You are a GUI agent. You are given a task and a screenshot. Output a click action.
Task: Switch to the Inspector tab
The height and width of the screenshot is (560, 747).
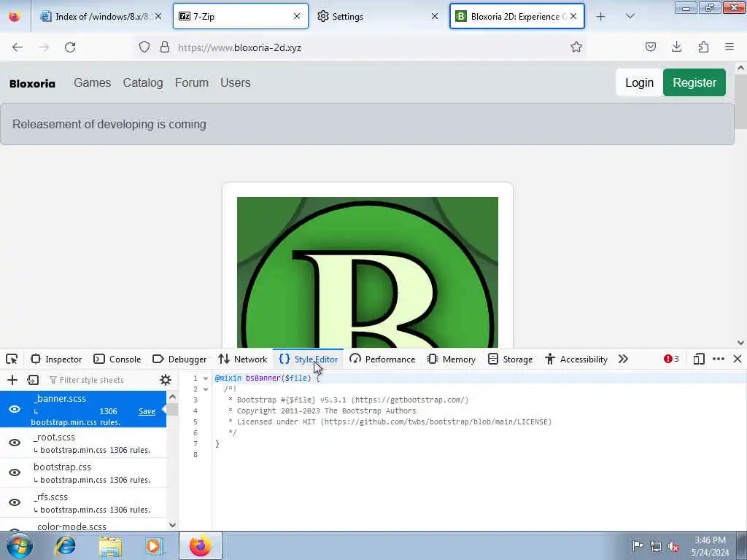point(56,359)
